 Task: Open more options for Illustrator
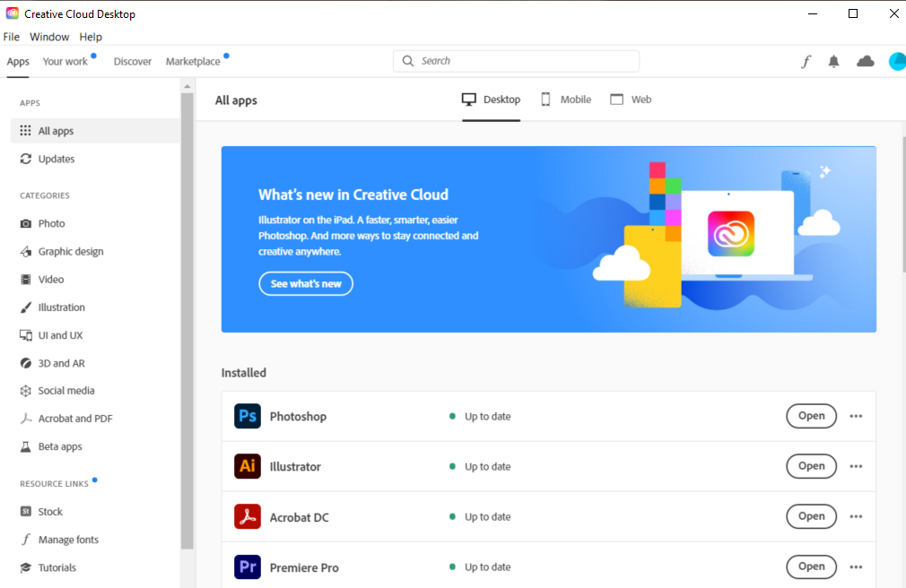point(856,466)
